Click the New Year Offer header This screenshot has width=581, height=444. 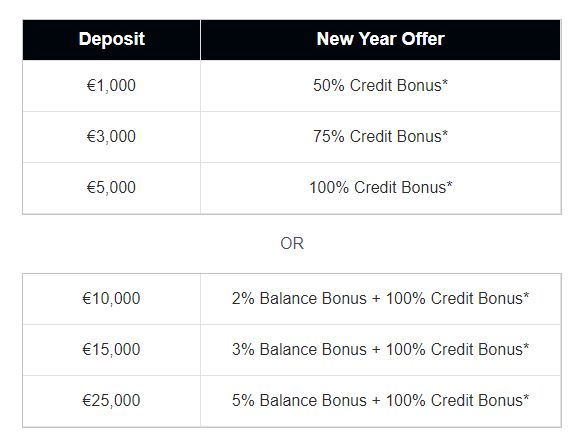381,40
